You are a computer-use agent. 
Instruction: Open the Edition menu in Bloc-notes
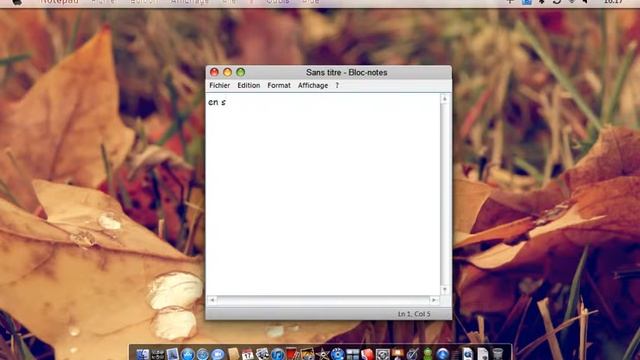click(249, 85)
